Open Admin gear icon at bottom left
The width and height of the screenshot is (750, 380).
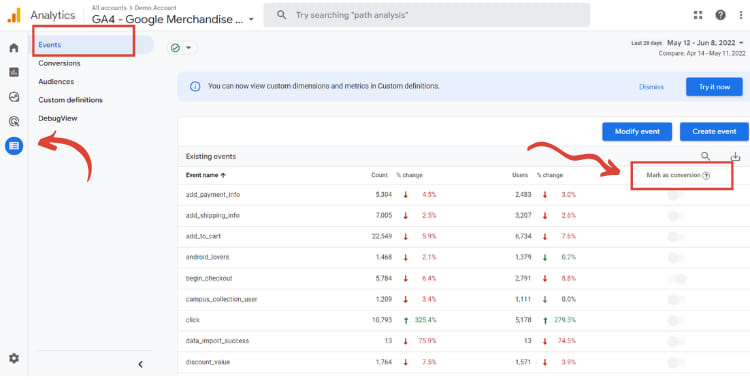[14, 358]
